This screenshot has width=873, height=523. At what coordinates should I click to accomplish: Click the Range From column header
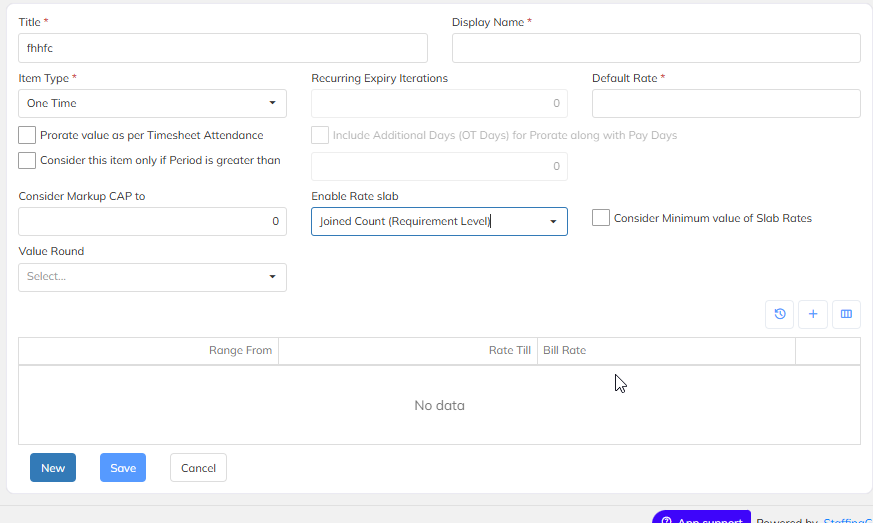pos(148,351)
